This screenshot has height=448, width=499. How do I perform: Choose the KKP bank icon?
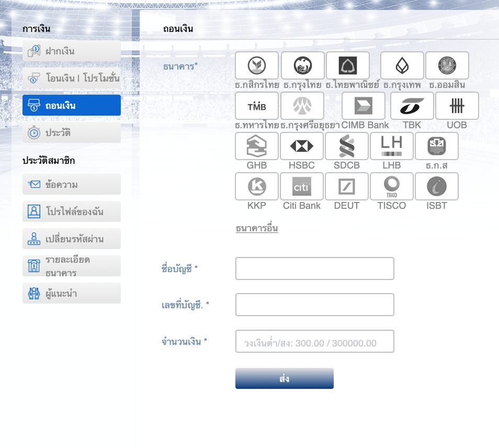pyautogui.click(x=257, y=186)
